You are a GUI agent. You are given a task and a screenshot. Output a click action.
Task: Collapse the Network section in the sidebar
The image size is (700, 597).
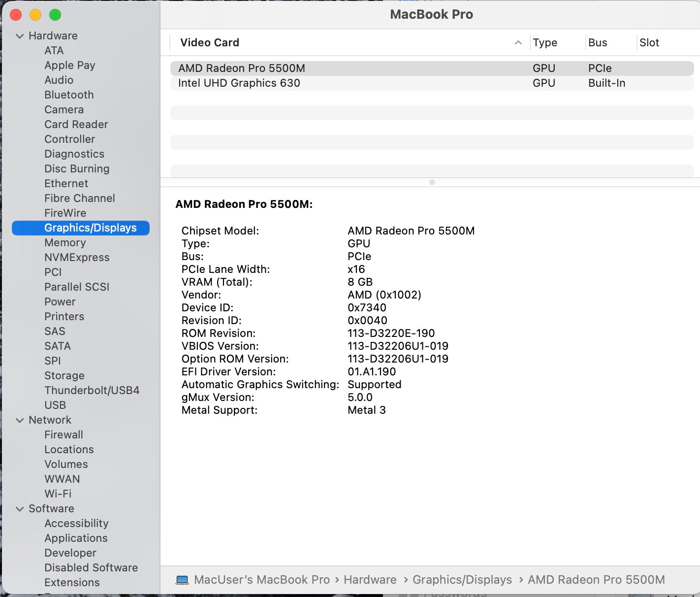click(x=20, y=420)
